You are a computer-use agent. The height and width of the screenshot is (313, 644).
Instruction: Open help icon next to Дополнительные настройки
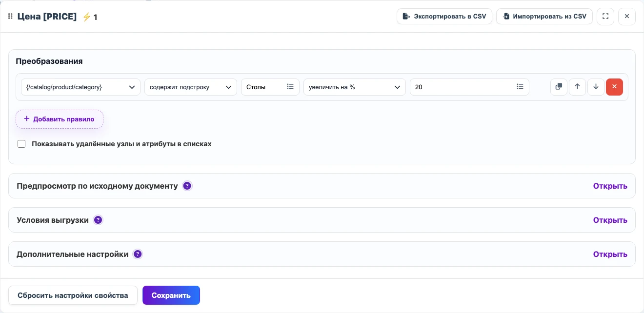tap(138, 254)
